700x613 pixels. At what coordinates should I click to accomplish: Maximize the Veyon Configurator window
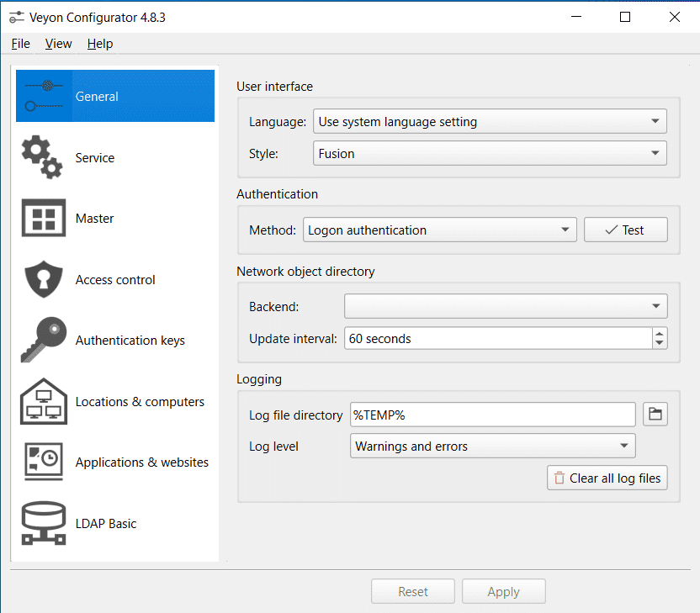[x=625, y=17]
